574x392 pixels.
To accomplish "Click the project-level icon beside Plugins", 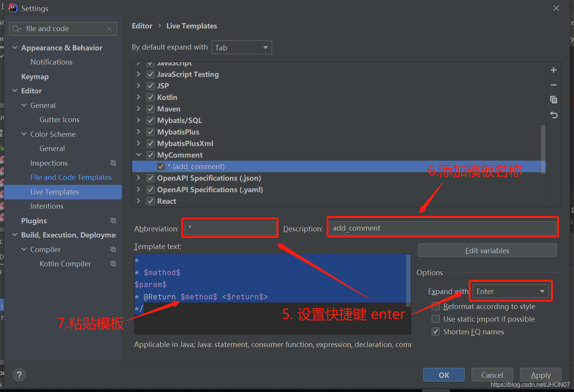I will 113,221.
